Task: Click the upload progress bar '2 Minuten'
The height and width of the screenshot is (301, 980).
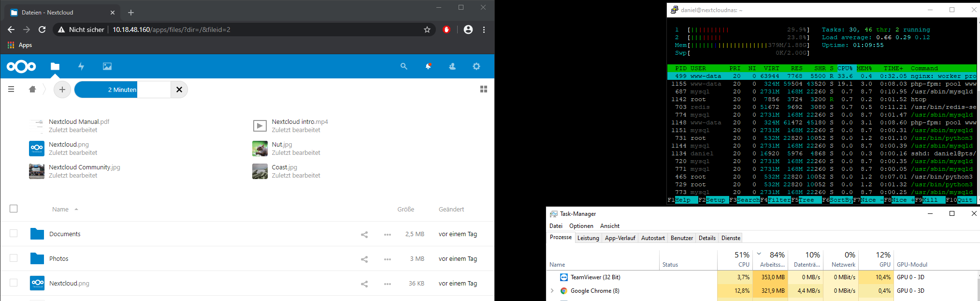Action: point(122,90)
